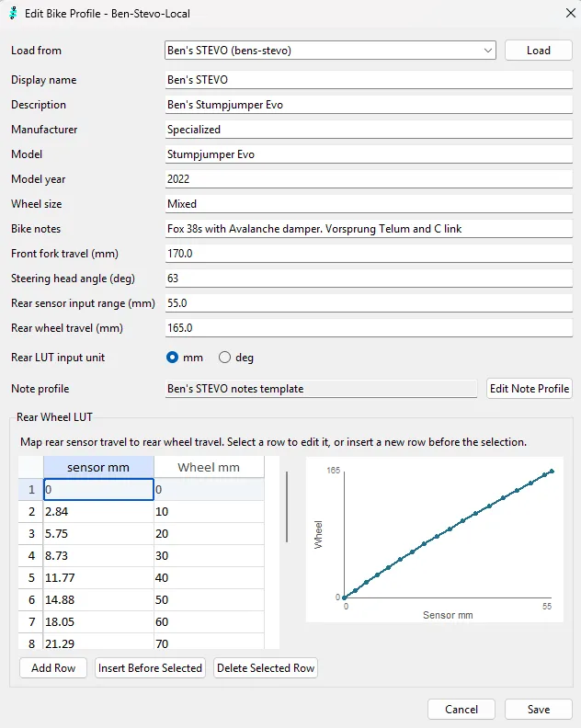Click the Model year field
Viewport: 581px width, 728px height.
369,179
